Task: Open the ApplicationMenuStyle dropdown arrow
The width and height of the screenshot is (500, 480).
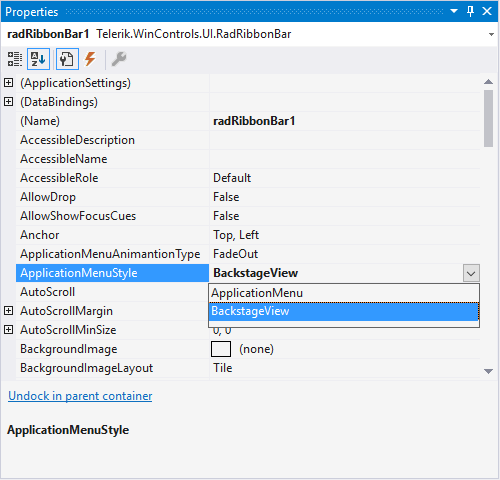Action: coord(471,273)
